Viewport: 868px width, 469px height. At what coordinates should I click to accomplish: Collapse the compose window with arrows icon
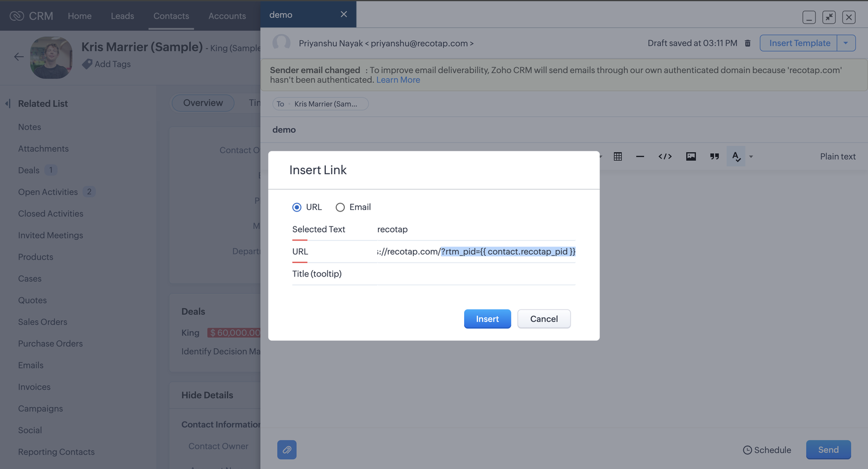pos(829,17)
